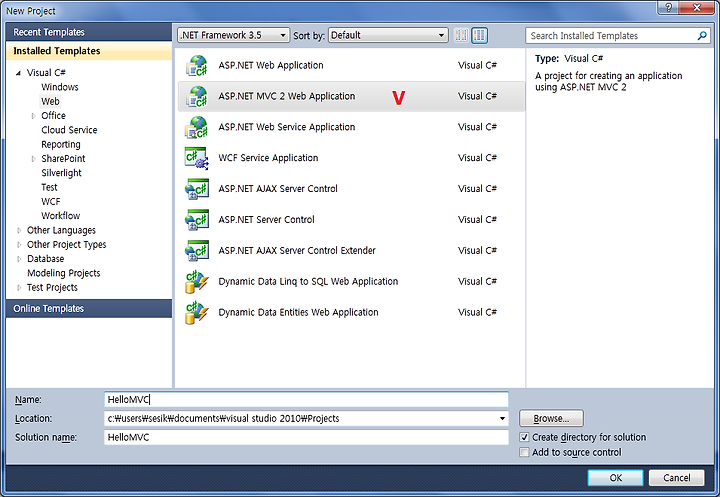The width and height of the screenshot is (720, 497).
Task: Select the Silverlight category
Action: (x=61, y=173)
